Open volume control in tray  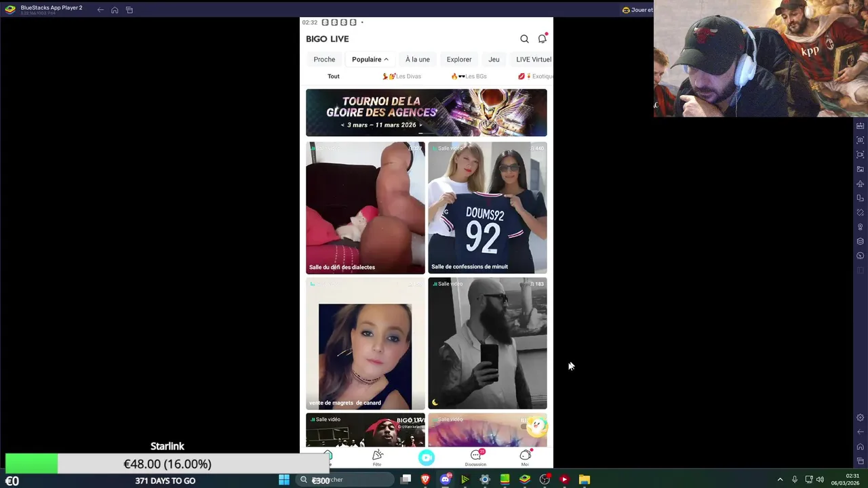pos(821,480)
